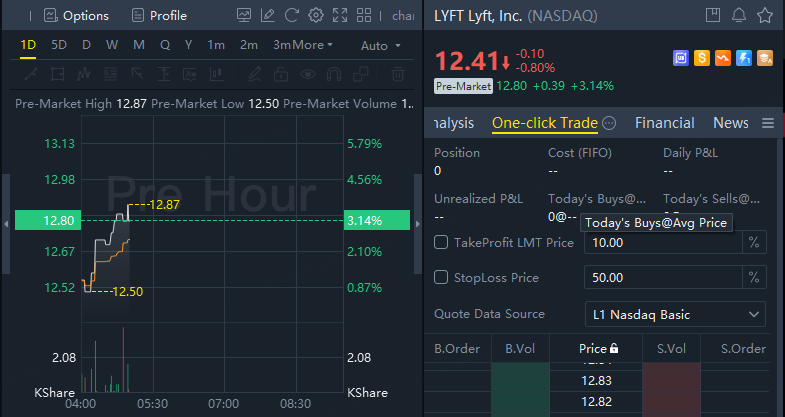Collapse panel with left edge arrow
This screenshot has width=785, height=417.
(x=6, y=224)
